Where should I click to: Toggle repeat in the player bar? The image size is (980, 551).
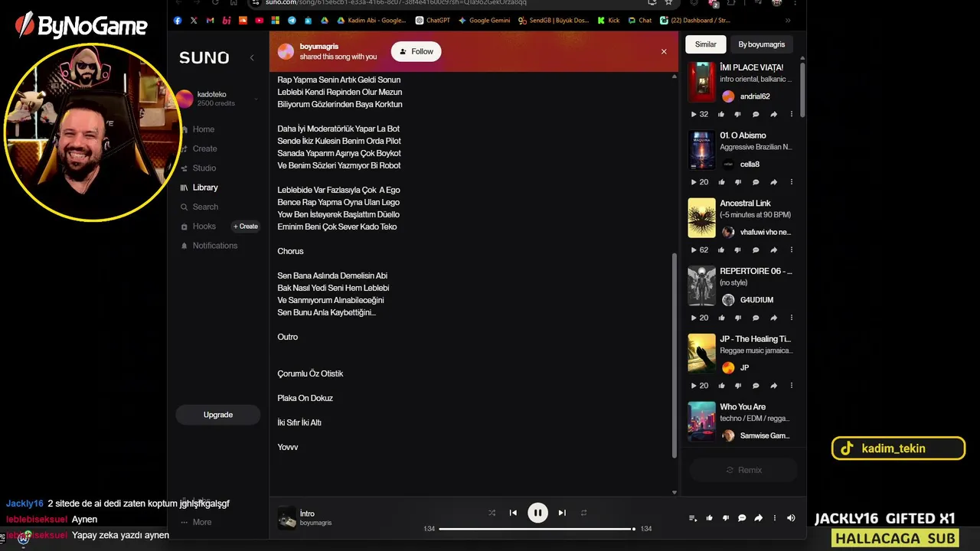click(583, 513)
